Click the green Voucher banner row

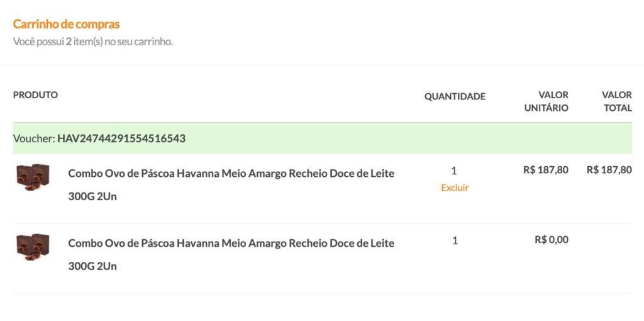coord(323,138)
